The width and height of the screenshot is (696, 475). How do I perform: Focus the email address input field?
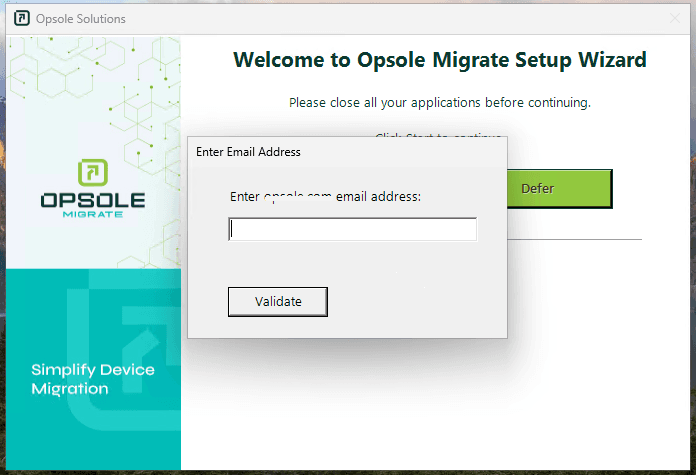pyautogui.click(x=352, y=230)
